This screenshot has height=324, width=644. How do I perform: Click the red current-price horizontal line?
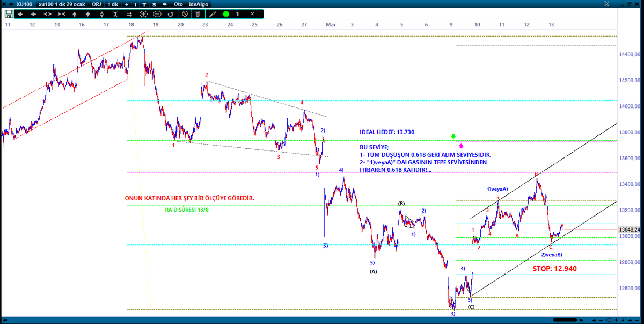pyautogui.click(x=590, y=229)
